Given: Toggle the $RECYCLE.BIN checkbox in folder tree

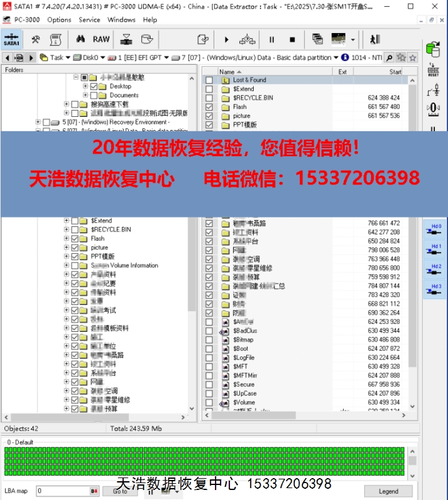Looking at the screenshot, I should click(75, 229).
